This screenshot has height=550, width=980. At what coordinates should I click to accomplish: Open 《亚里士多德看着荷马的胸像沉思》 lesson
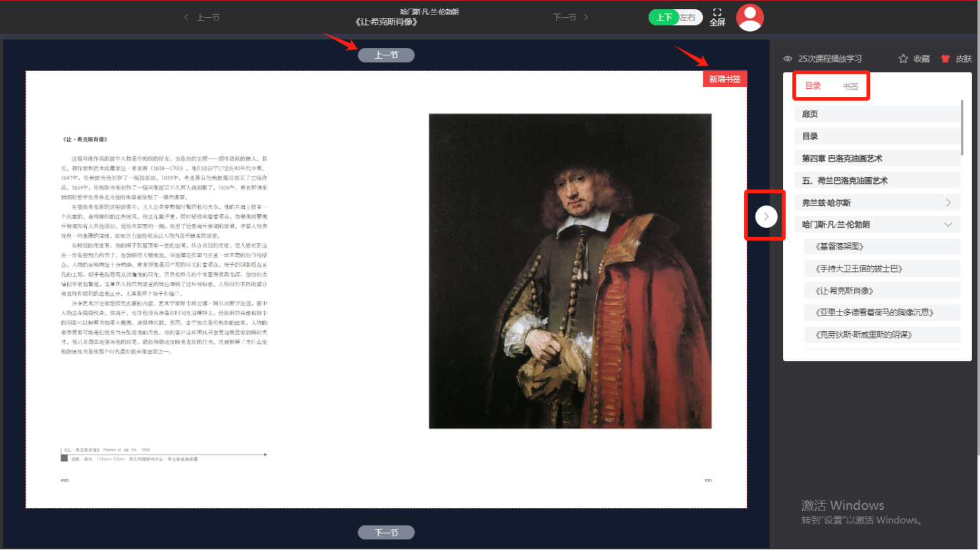pos(883,312)
